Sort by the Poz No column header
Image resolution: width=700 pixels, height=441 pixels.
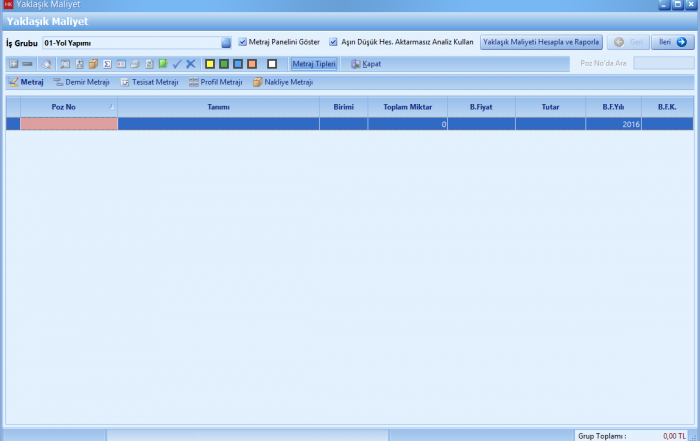click(x=63, y=106)
